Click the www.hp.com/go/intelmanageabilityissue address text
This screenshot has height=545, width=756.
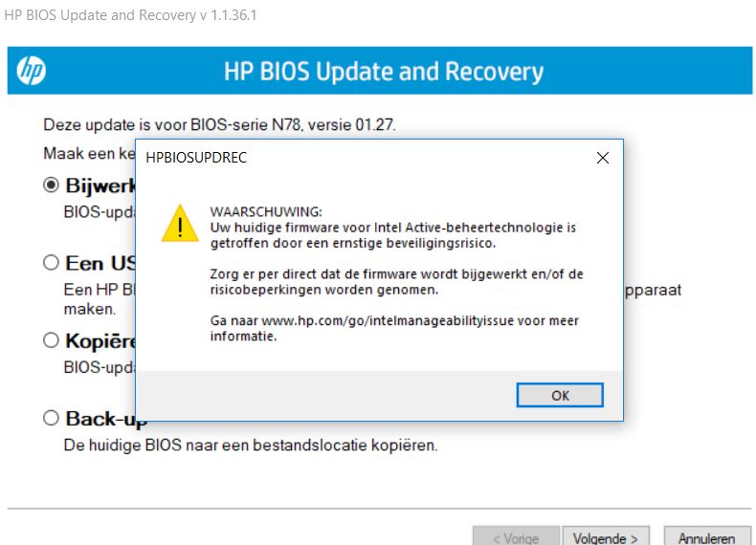coord(388,321)
